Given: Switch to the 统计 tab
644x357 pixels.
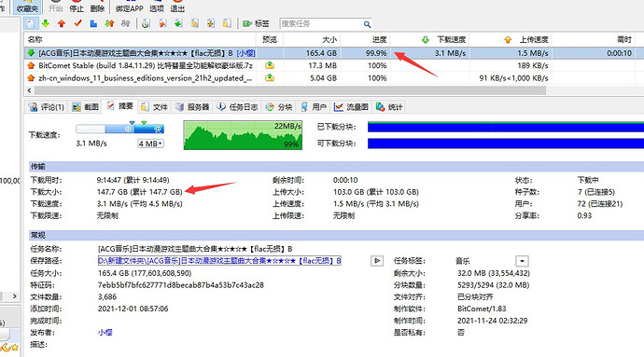Looking at the screenshot, I should tap(390, 107).
